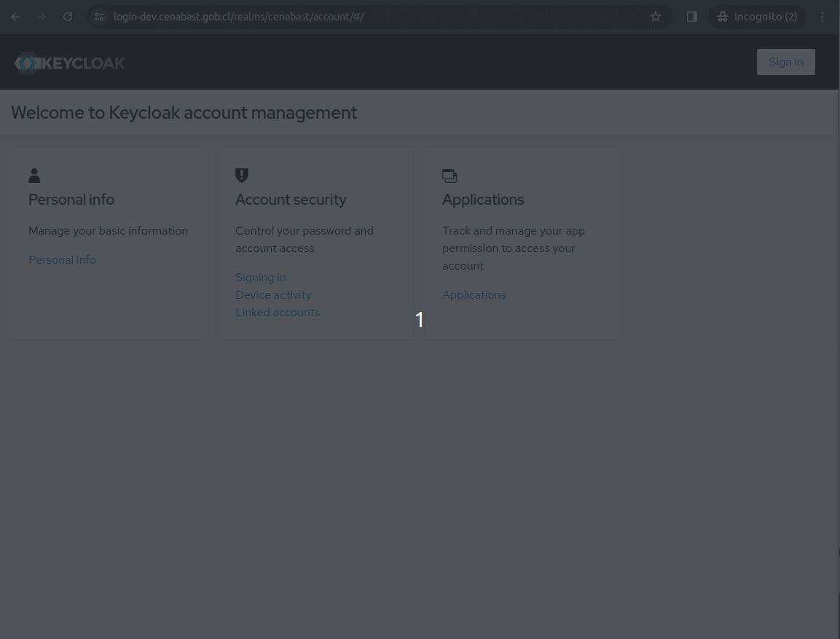Open the Signing in link

click(x=260, y=277)
